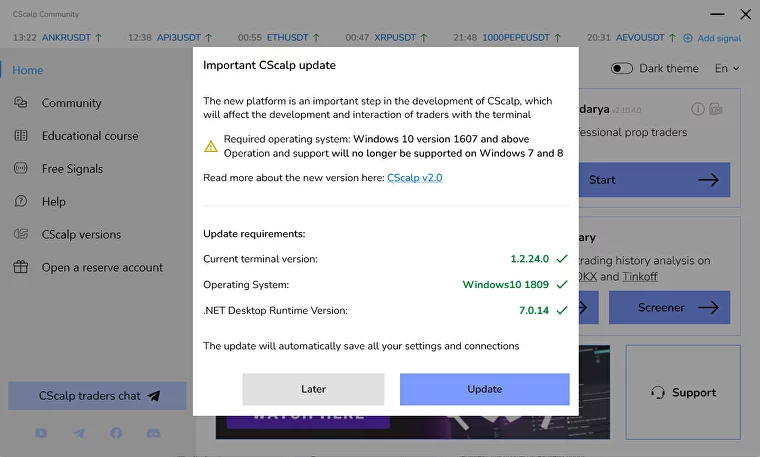Open the Community menu item
The height and width of the screenshot is (457, 760).
71,103
